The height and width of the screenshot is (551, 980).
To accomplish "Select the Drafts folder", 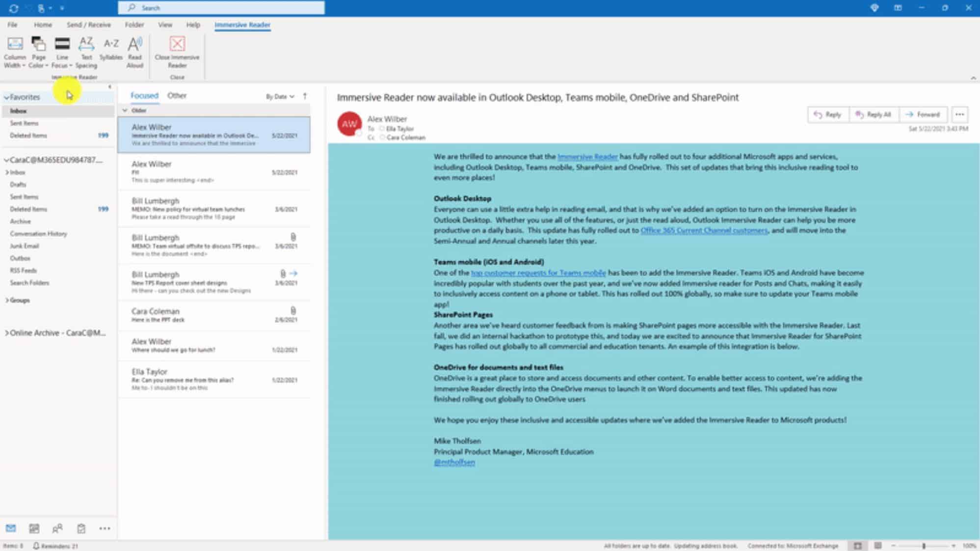I will click(x=18, y=185).
